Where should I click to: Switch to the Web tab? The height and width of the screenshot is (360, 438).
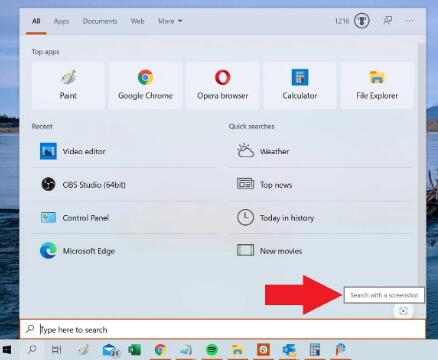137,21
